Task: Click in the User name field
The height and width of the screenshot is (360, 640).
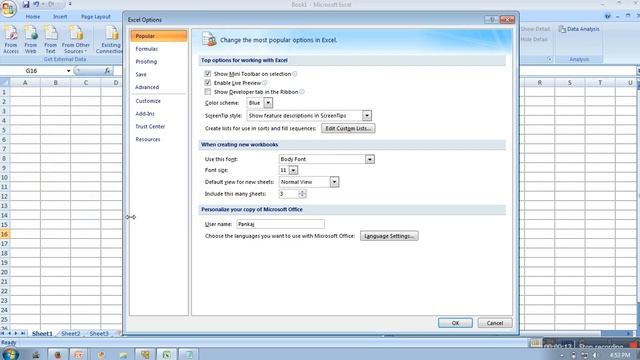Action: (x=280, y=224)
